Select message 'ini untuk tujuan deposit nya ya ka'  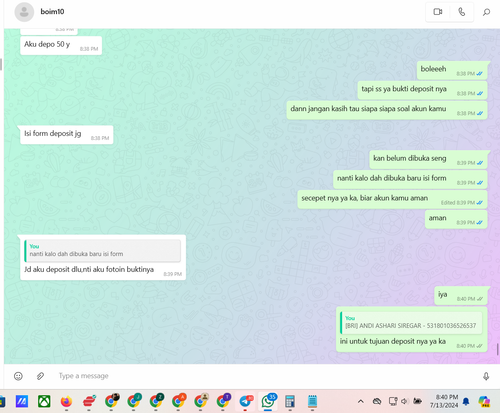(x=412, y=330)
